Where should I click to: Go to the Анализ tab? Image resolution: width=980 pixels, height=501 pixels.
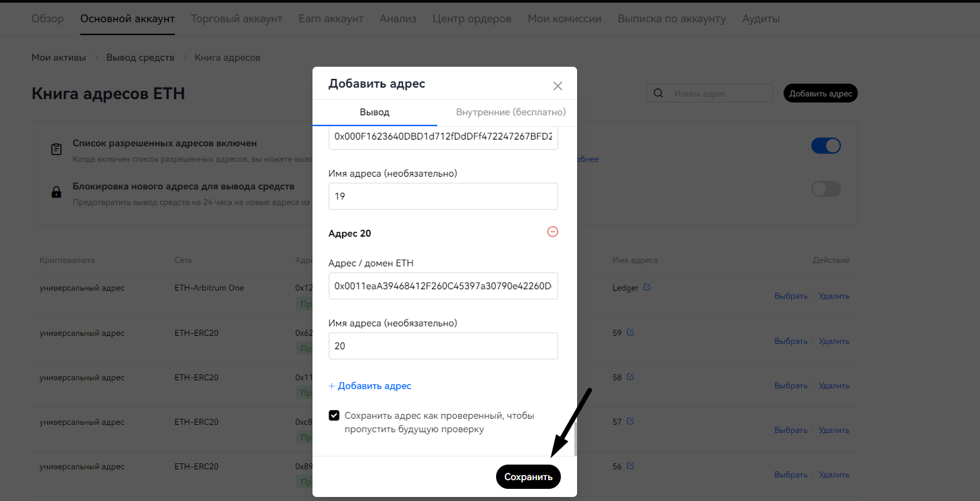pos(398,18)
